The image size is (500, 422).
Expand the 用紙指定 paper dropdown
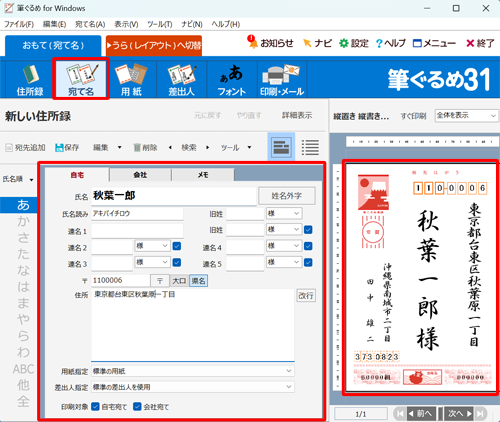(193, 371)
